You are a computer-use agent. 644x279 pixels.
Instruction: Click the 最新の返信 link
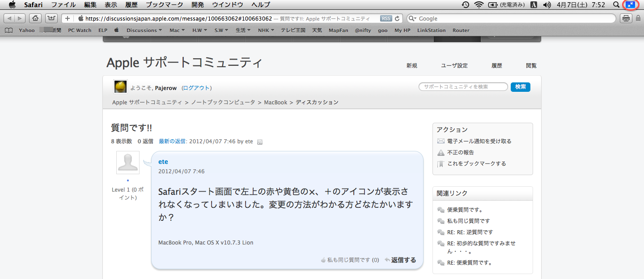tap(172, 141)
